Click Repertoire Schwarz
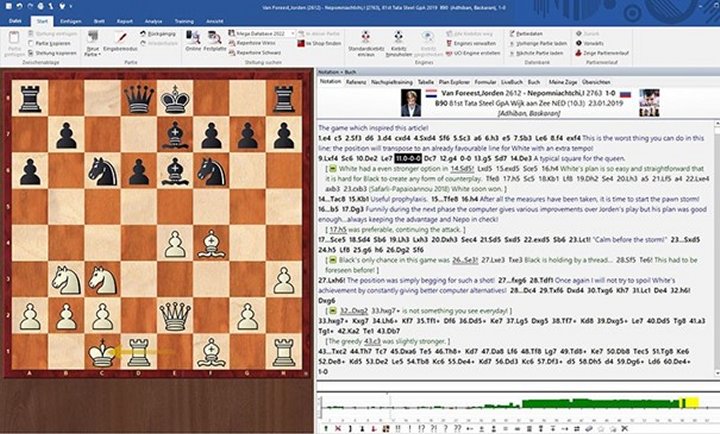This screenshot has width=720, height=434. coord(255,53)
